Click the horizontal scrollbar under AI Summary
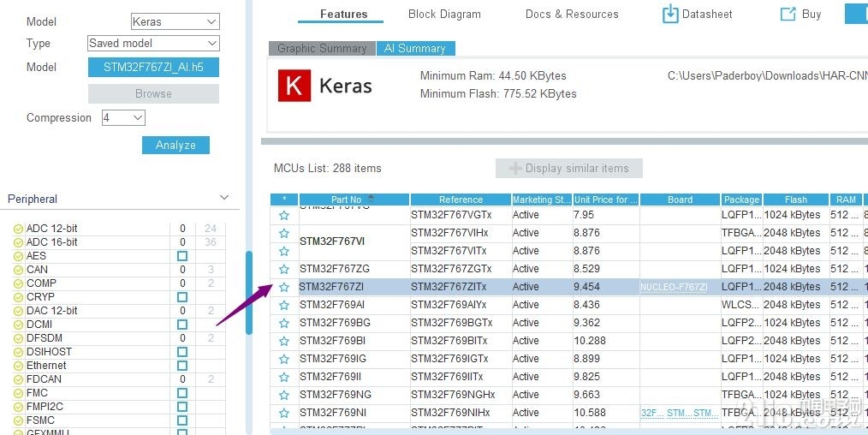Viewport: 868px width, 435px height. coord(564,141)
